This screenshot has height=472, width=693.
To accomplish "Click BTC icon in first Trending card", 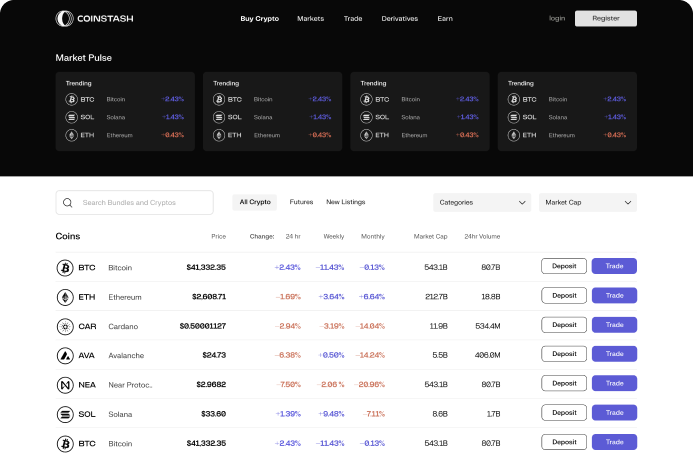I will pyautogui.click(x=72, y=99).
